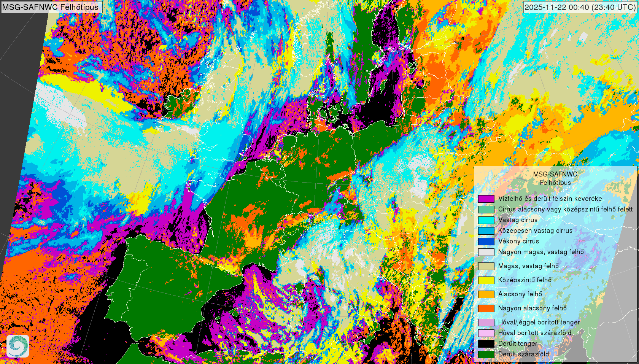This screenshot has width=639, height=364.
Task: Select the purple Vízfelhő és derült felszín swatch
Action: pos(486,199)
